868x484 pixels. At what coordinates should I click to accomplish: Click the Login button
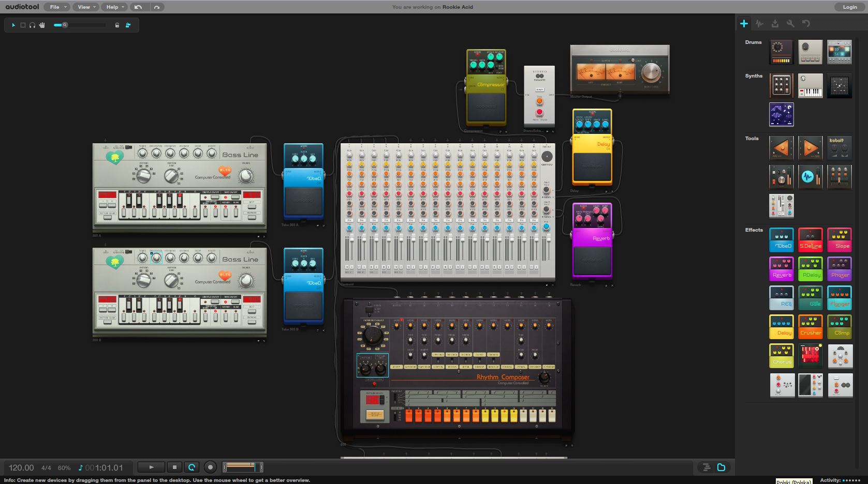click(849, 7)
